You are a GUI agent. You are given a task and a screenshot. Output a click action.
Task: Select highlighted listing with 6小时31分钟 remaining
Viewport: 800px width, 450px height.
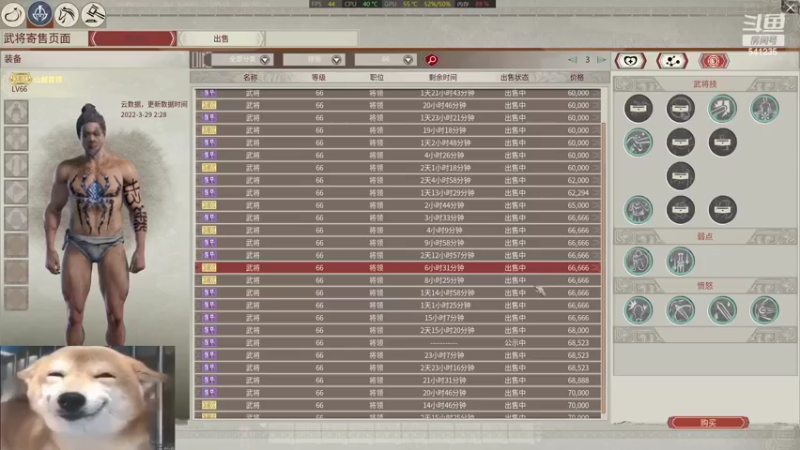(x=397, y=268)
